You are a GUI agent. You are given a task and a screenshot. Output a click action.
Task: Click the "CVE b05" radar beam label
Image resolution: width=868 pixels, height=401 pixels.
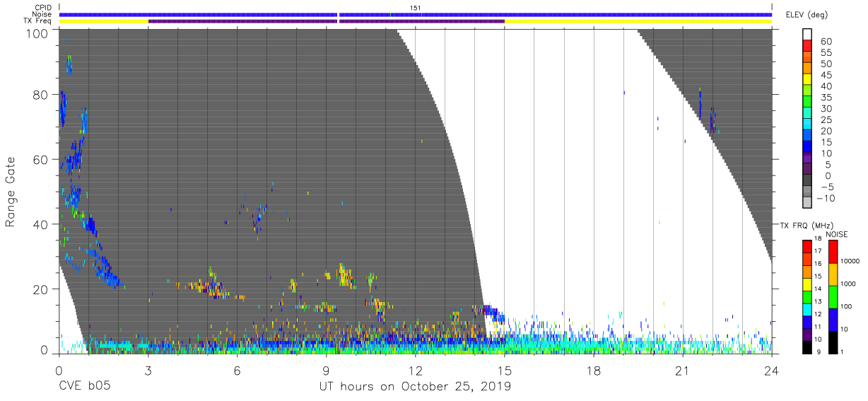(84, 387)
